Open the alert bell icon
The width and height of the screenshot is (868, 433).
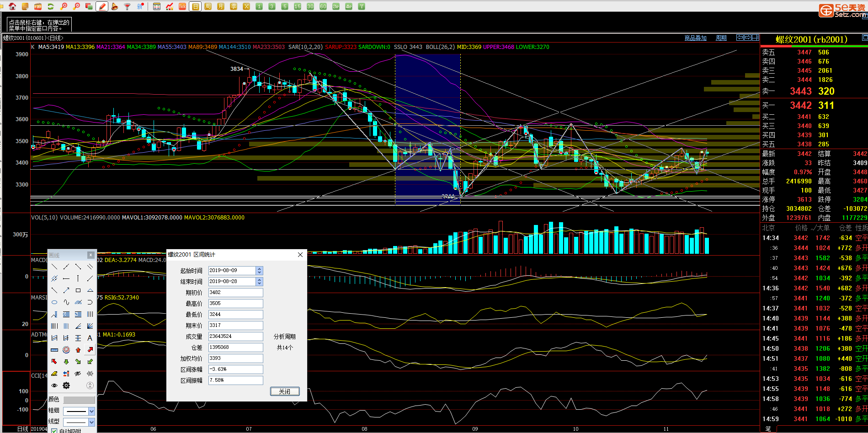tap(115, 6)
